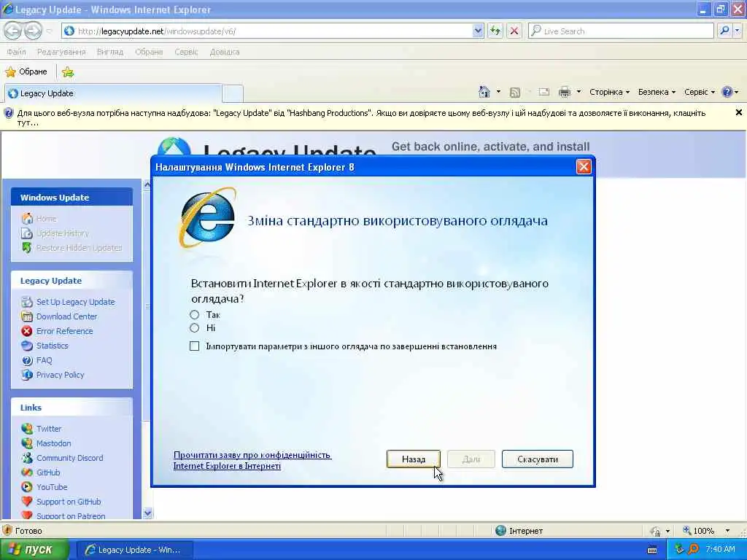The height and width of the screenshot is (560, 747).
Task: Click the Support on GitHub heart icon
Action: tap(27, 502)
